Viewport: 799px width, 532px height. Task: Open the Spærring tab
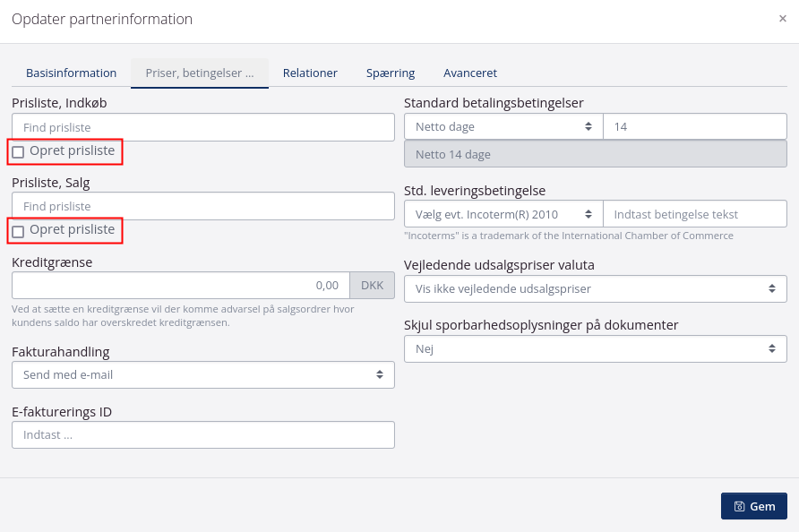pos(391,73)
